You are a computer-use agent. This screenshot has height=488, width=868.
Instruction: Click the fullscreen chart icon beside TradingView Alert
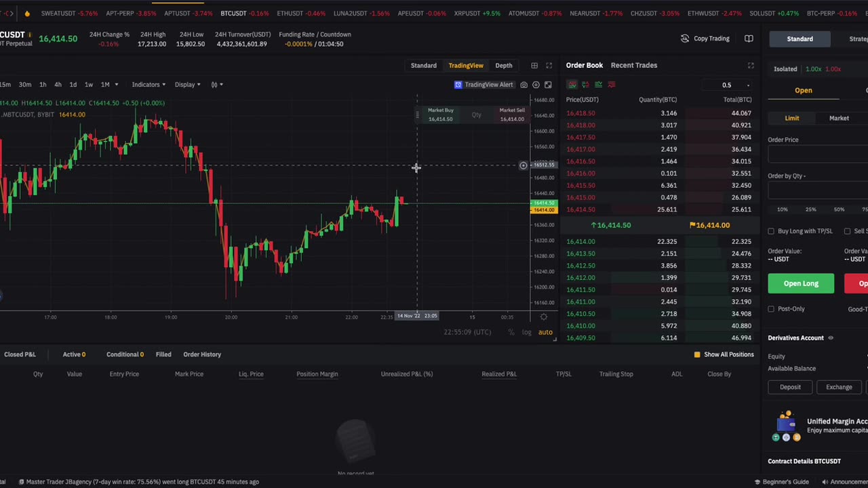point(548,85)
